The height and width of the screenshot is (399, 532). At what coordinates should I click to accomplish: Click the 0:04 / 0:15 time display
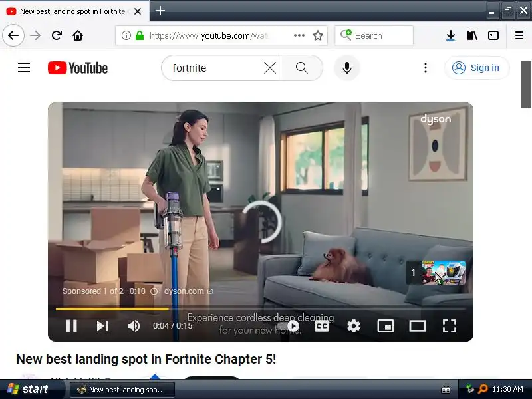pyautogui.click(x=172, y=326)
